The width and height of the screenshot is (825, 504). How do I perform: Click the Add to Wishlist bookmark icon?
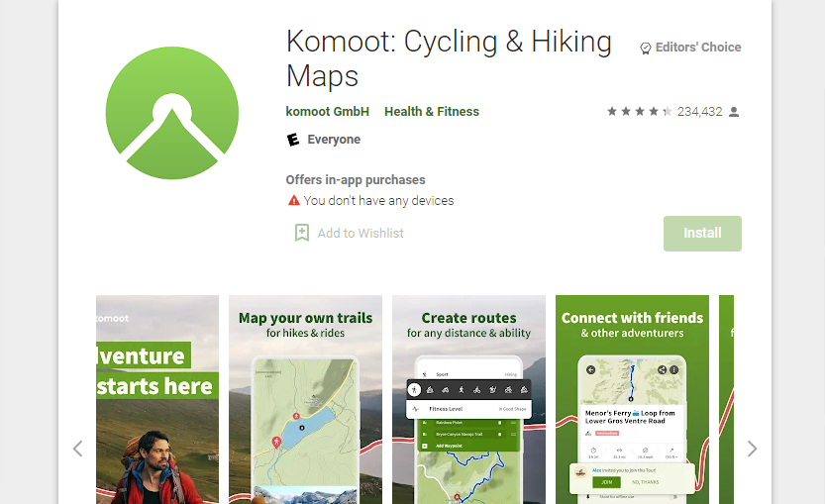302,233
